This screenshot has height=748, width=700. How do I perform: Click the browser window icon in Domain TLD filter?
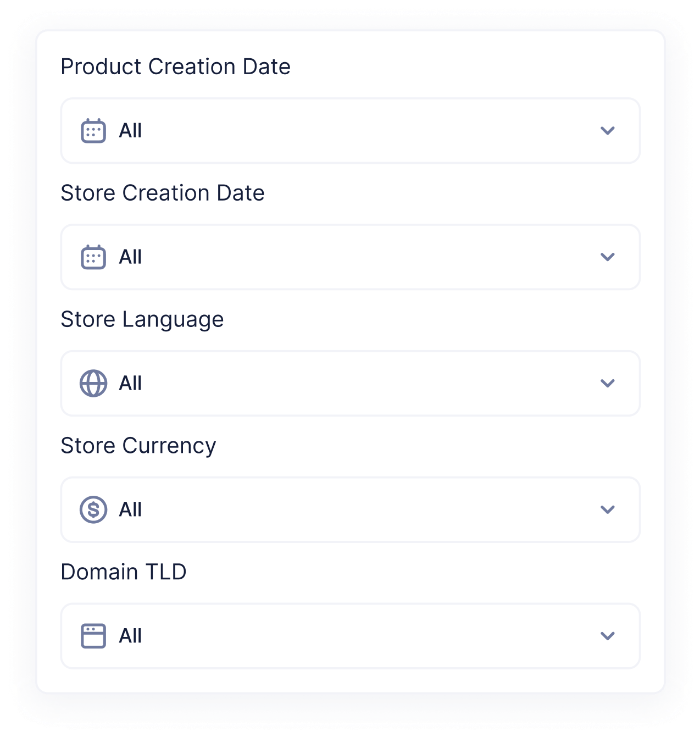[x=93, y=635]
